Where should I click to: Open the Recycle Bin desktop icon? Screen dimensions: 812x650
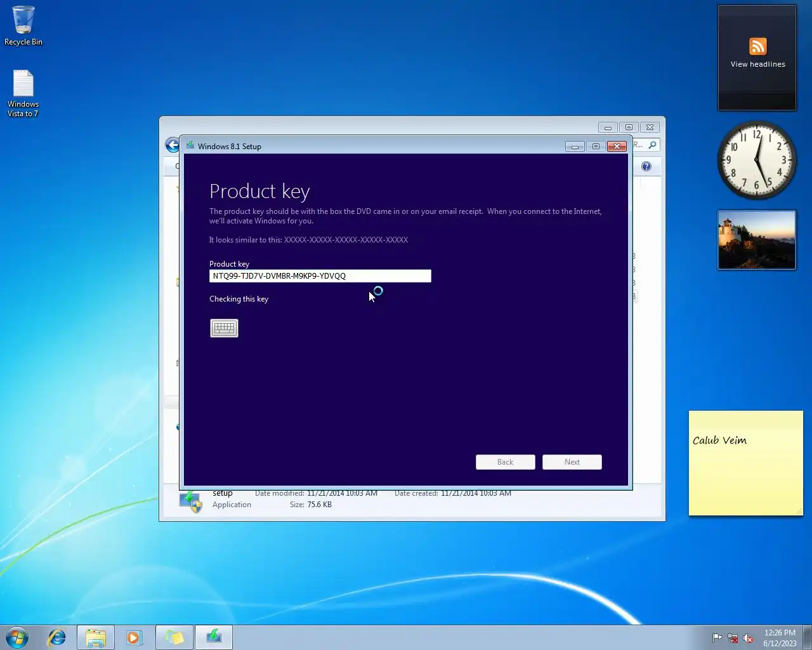[23, 26]
